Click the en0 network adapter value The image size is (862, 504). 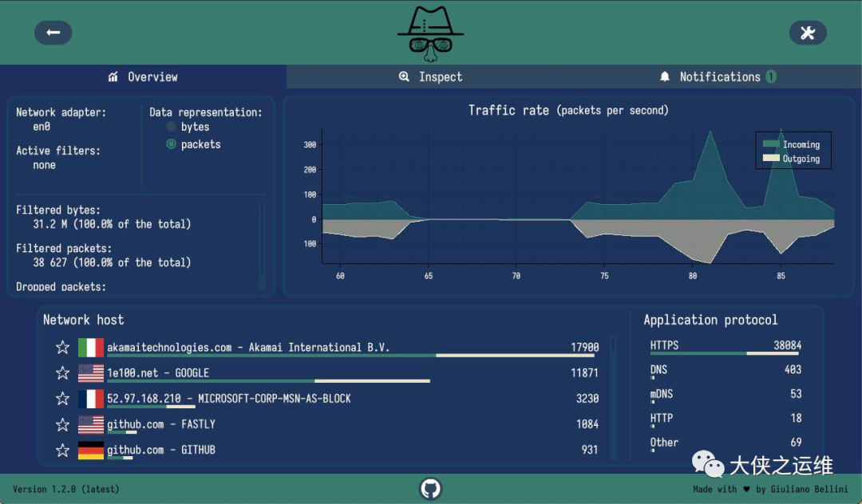42,126
